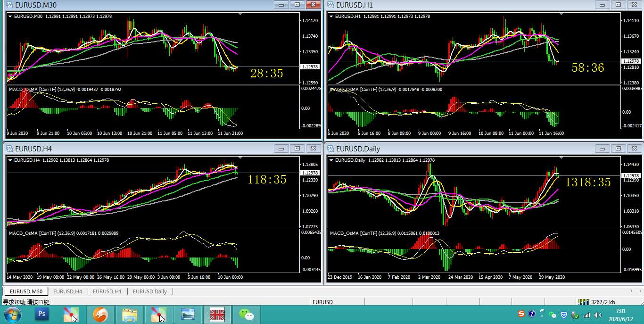Viewport: 644px width, 324px height.
Task: Click the EURUSD symbol in the status bar
Action: 322,302
